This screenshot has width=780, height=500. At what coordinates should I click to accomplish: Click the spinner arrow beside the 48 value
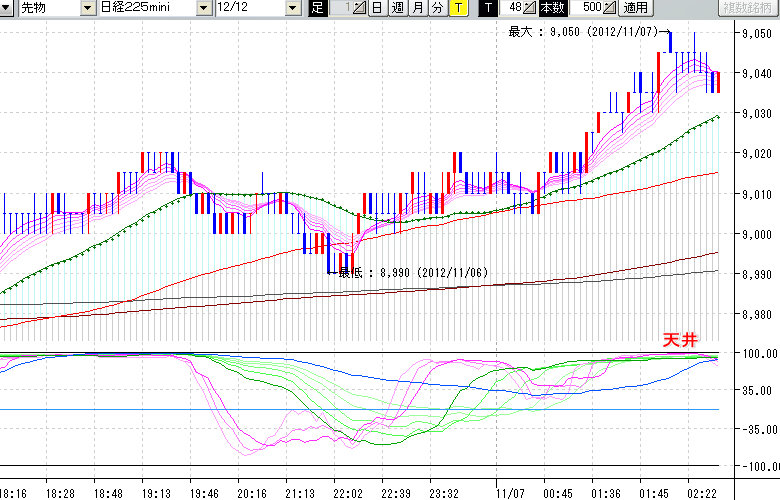click(531, 8)
